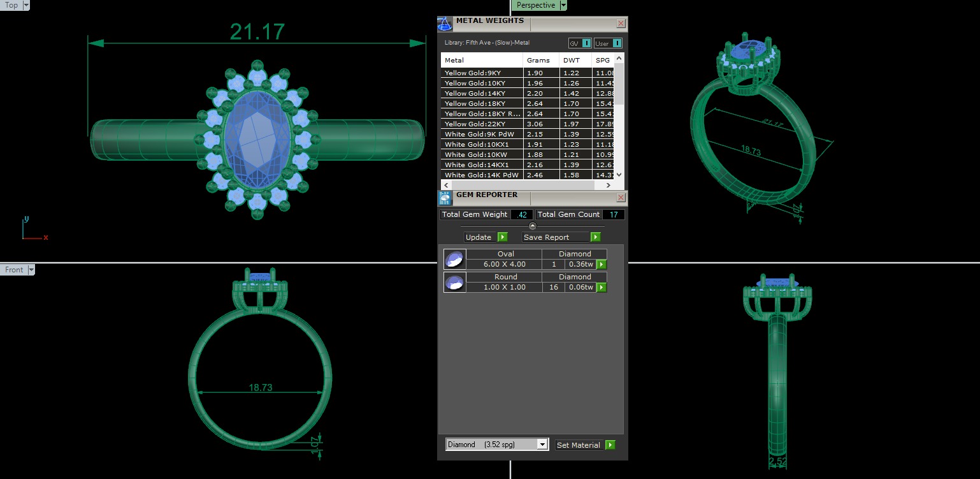Click the metal table's scroll left arrow

[x=446, y=185]
